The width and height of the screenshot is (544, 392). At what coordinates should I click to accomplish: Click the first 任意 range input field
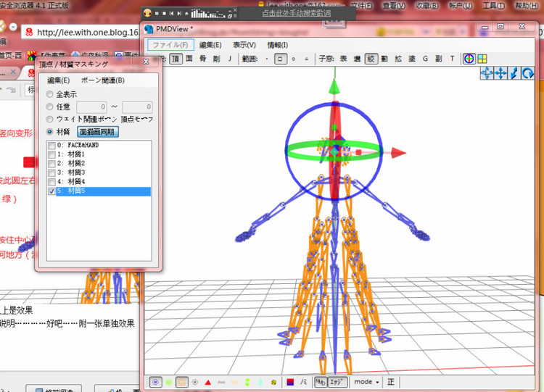click(x=91, y=107)
